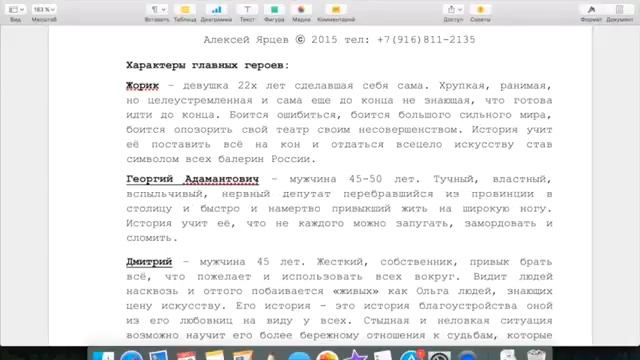This screenshot has width=640, height=360.
Task: Open the Format (Формат) inspector
Action: pyautogui.click(x=591, y=9)
